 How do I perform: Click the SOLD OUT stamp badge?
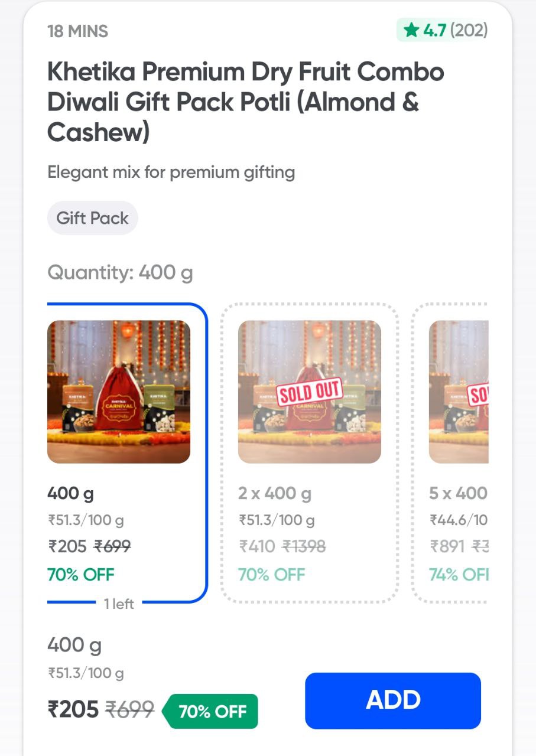[310, 392]
